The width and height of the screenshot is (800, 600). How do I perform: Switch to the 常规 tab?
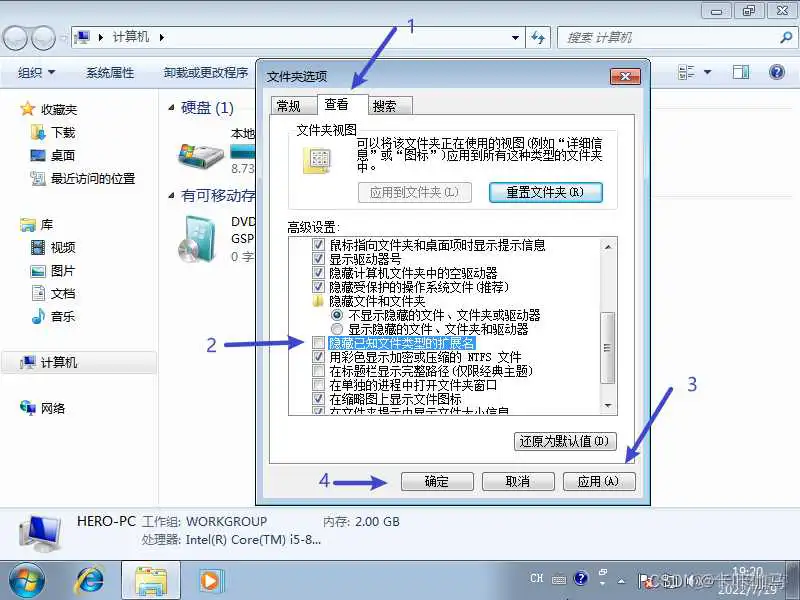point(289,104)
